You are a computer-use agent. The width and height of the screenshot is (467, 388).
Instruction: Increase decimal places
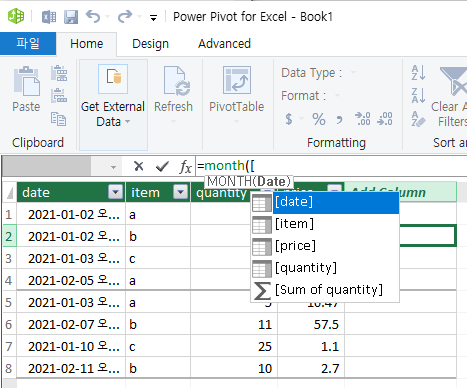[363, 119]
